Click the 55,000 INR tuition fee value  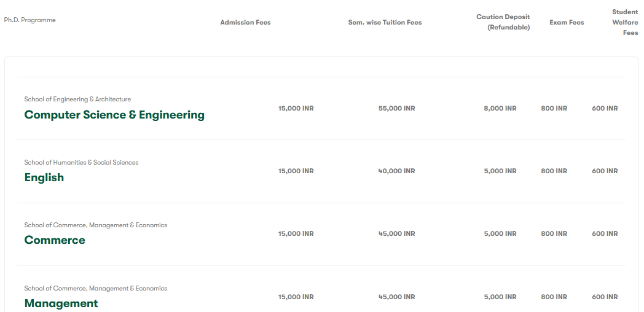(x=396, y=109)
